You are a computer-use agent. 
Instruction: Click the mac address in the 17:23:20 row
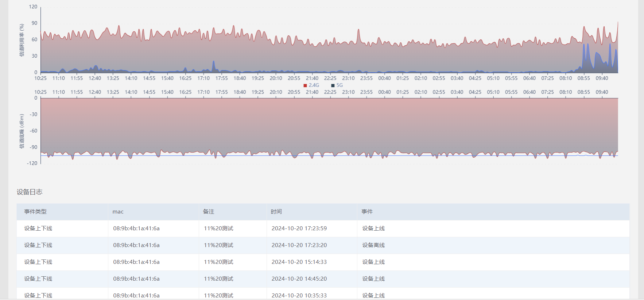(x=136, y=245)
